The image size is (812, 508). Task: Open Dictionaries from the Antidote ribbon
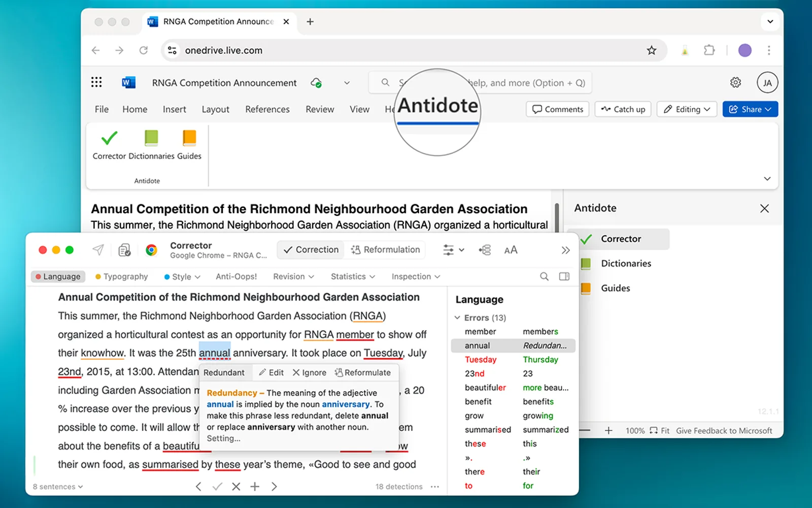tap(151, 145)
